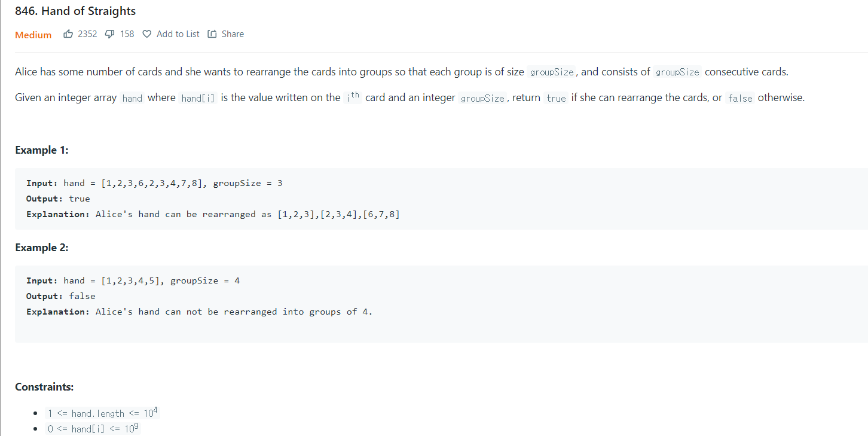Click the like count 2352
868x436 pixels.
coord(88,33)
